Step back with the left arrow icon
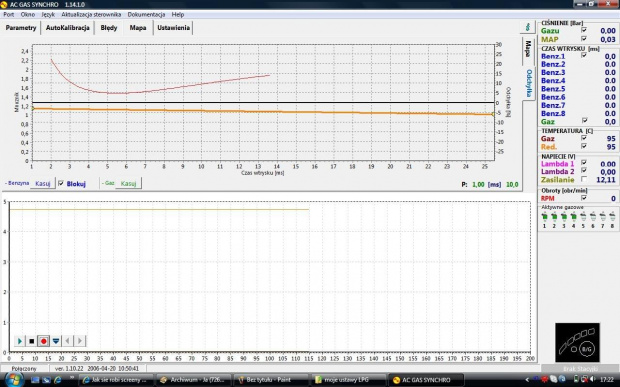620x387 pixels. [x=68, y=341]
